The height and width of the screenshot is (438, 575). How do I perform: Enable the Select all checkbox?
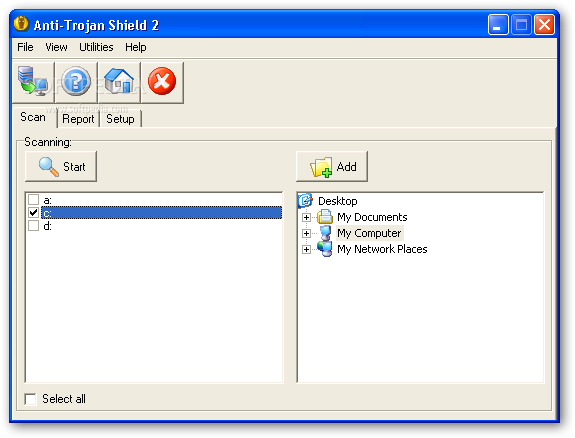tap(30, 399)
